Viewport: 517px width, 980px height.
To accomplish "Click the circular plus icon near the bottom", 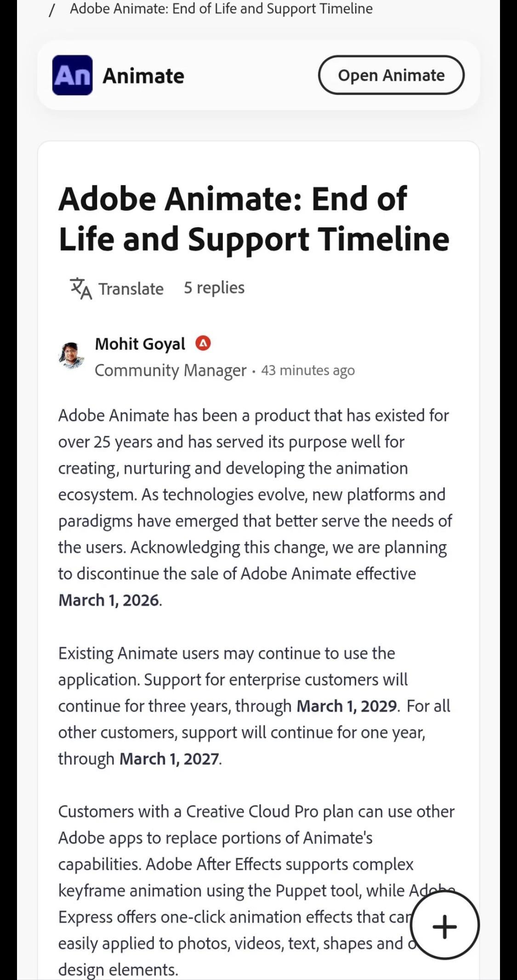I will (445, 926).
